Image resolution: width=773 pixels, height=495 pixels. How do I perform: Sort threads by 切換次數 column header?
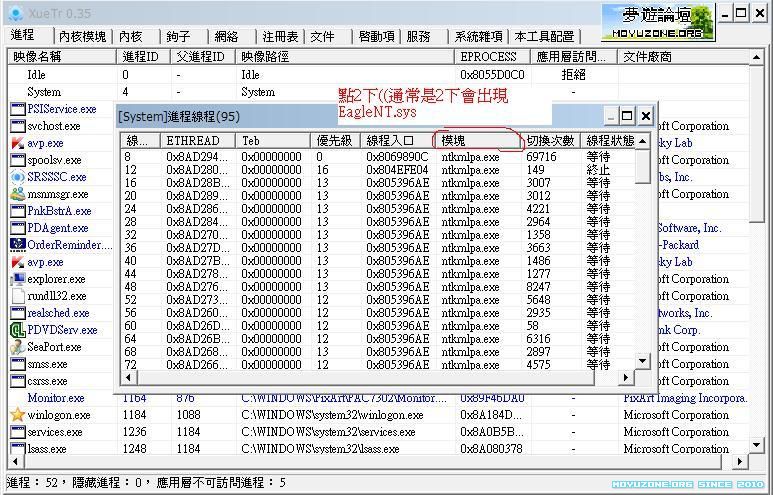click(x=550, y=141)
